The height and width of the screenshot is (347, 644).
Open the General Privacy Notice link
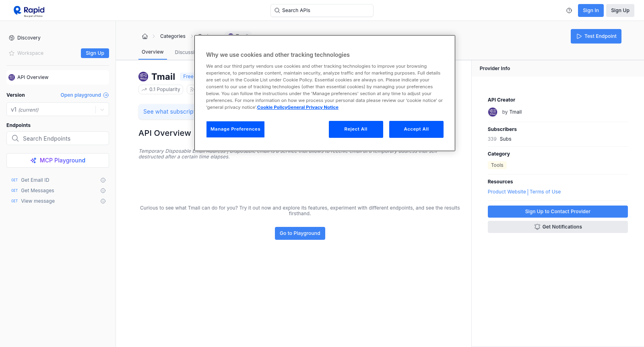(x=313, y=108)
